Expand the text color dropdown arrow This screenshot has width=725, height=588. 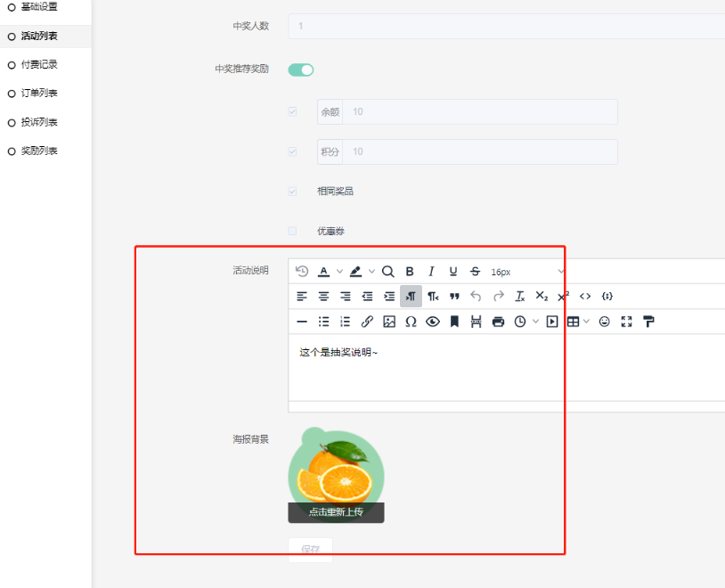[x=339, y=272]
